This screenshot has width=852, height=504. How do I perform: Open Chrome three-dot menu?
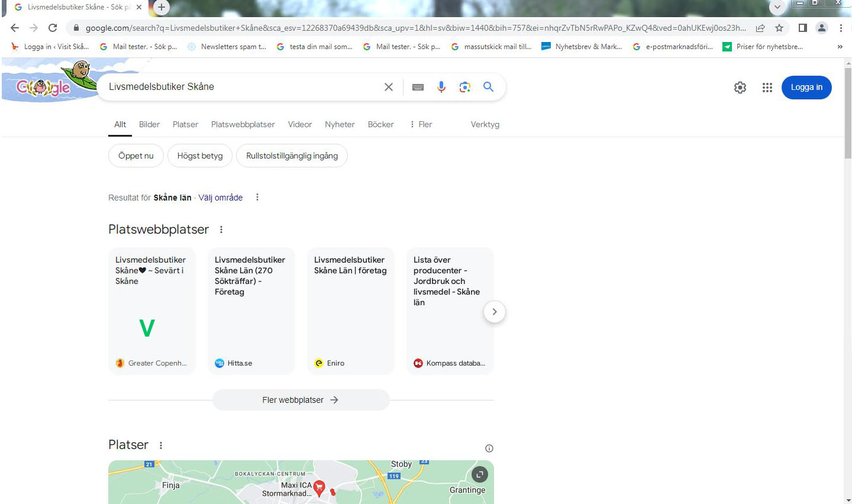coord(841,28)
